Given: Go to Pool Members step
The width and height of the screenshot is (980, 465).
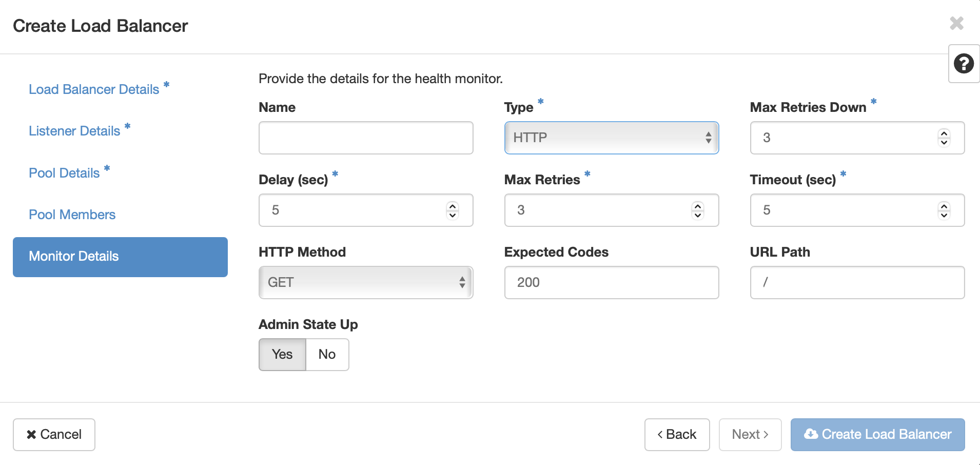Looking at the screenshot, I should pos(72,215).
